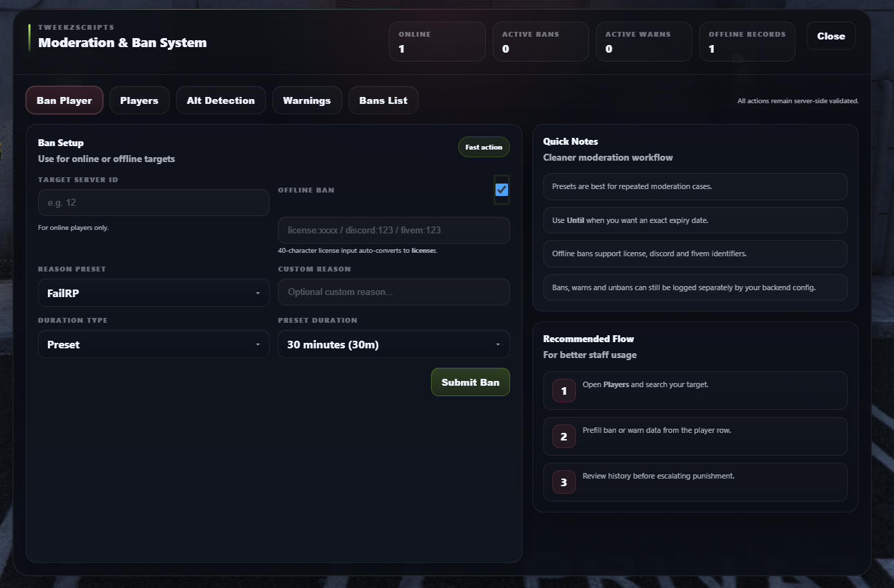Click the note about using Until for expiry date

point(695,220)
